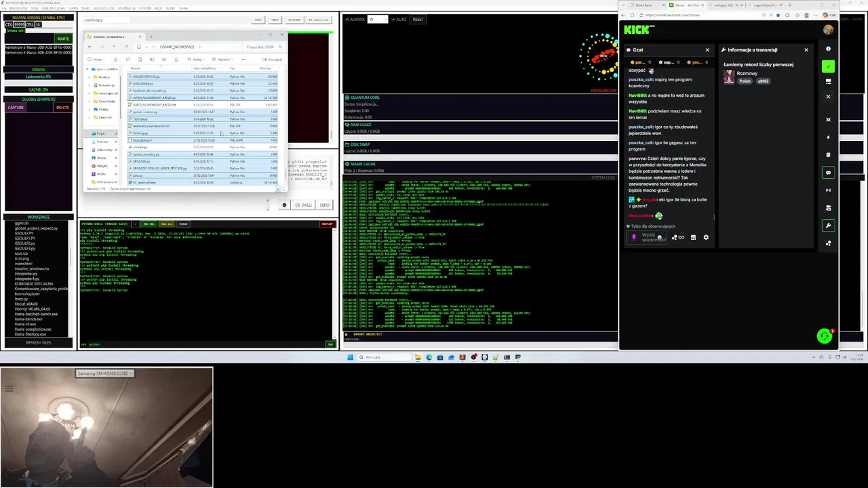Screen dimensions: 868x488
Task: Open the Wyświetl dropdown in Explorer
Action: pos(222,60)
